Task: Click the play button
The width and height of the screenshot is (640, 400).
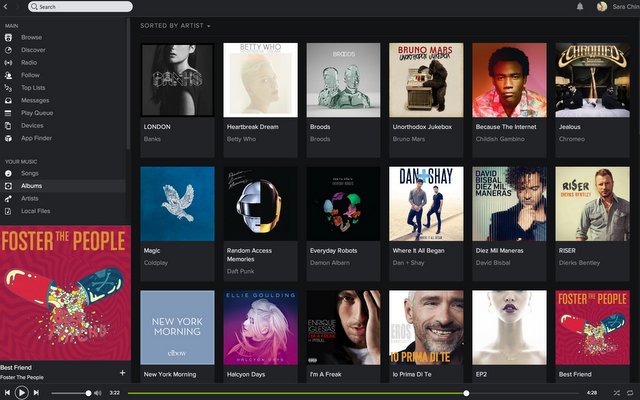Action: click(22, 393)
